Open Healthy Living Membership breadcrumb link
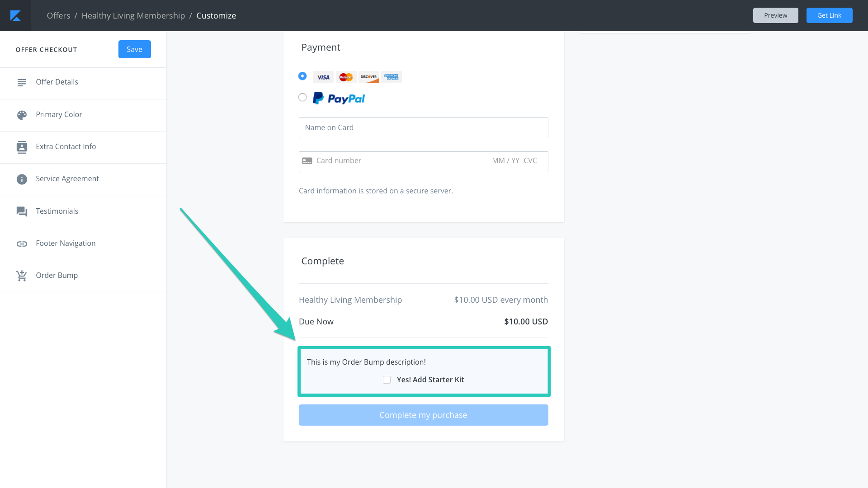868x488 pixels. pyautogui.click(x=133, y=16)
